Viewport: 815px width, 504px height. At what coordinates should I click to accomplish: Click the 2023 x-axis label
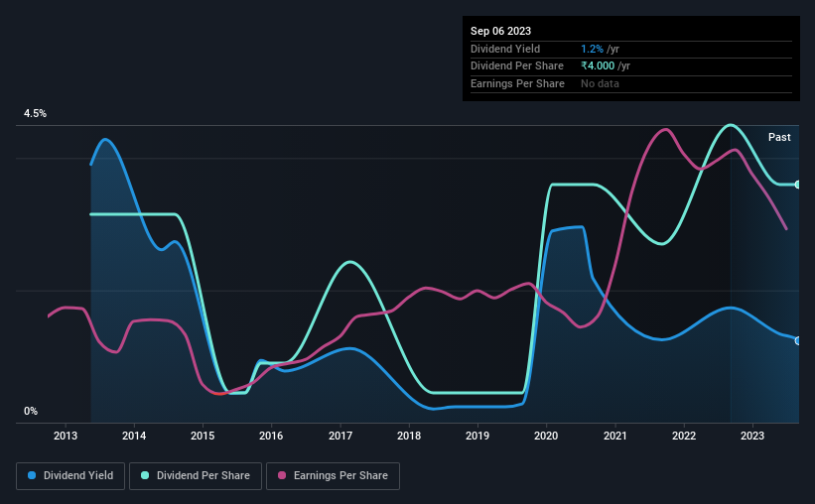tap(752, 436)
